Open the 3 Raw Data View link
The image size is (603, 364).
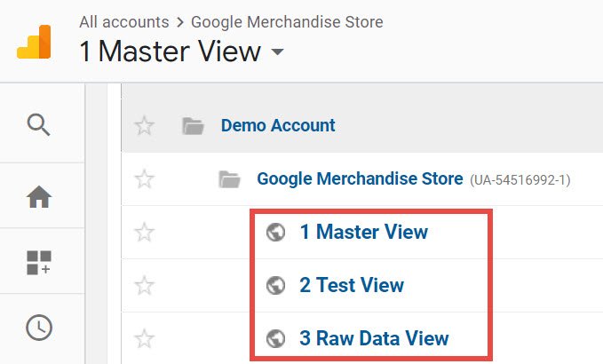(x=374, y=338)
